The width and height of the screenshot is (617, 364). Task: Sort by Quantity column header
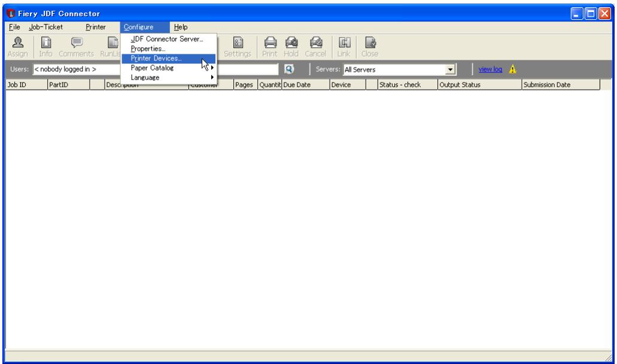(x=269, y=85)
